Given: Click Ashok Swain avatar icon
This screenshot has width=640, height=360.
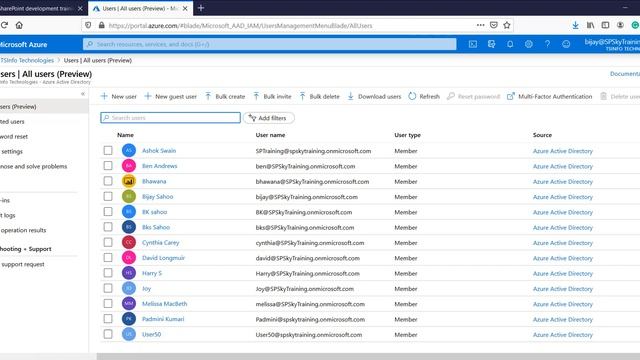Looking at the screenshot, I should pyautogui.click(x=129, y=151).
